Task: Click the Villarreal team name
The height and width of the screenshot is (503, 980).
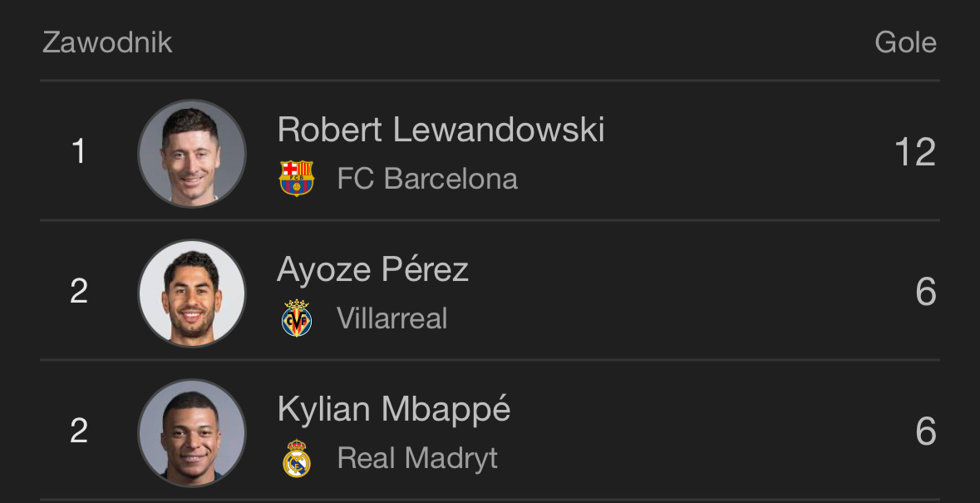Action: point(392,318)
